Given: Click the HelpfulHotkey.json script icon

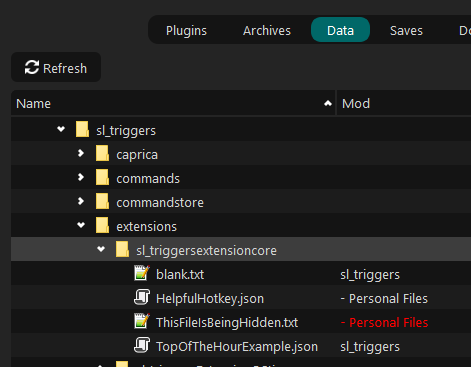Looking at the screenshot, I should pyautogui.click(x=142, y=297).
